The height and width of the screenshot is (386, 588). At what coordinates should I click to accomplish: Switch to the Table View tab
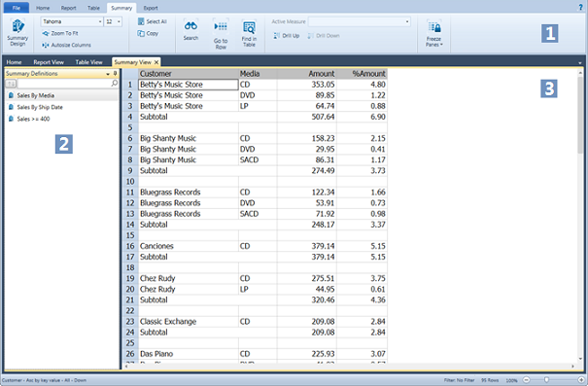point(88,62)
